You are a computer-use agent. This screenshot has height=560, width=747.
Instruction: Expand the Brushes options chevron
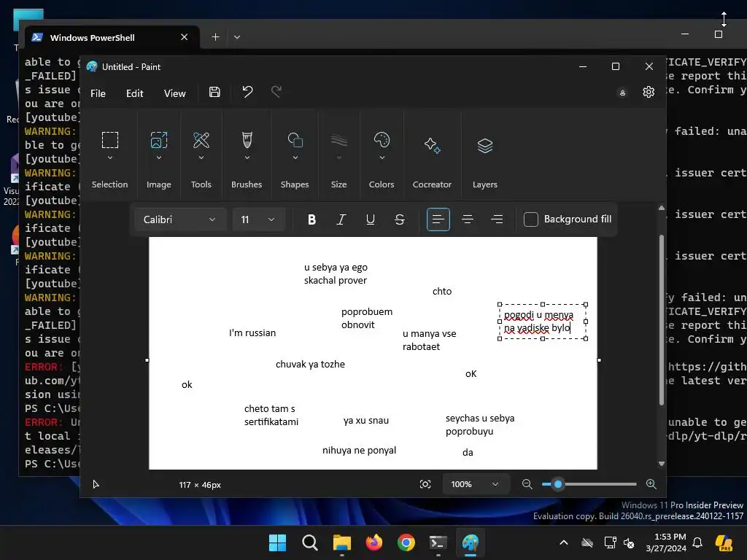tap(247, 158)
